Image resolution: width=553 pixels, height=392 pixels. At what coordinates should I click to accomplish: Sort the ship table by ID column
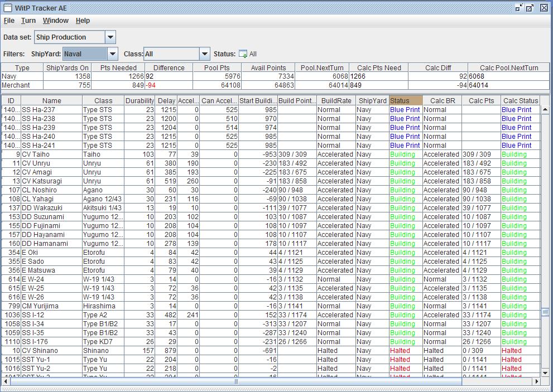(11, 101)
